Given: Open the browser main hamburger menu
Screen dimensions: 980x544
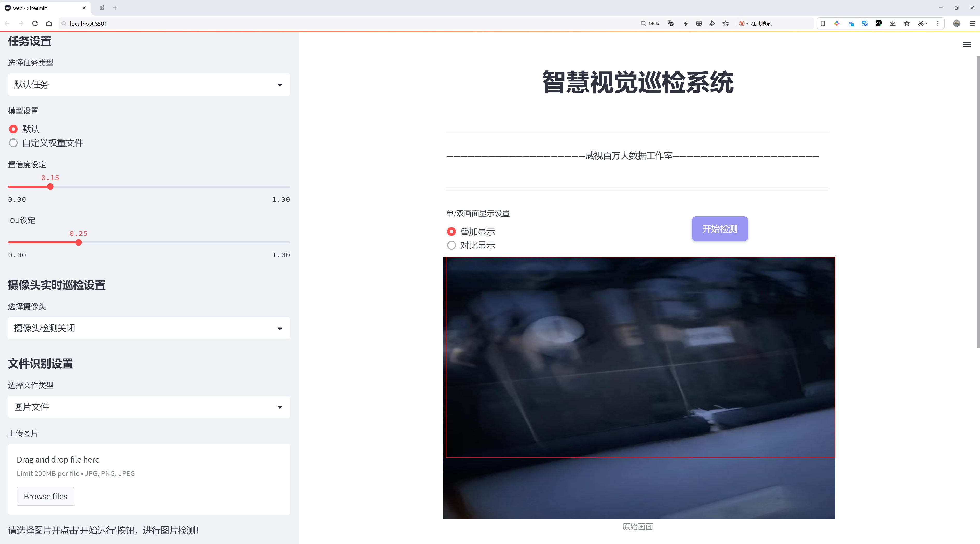Looking at the screenshot, I should [972, 23].
